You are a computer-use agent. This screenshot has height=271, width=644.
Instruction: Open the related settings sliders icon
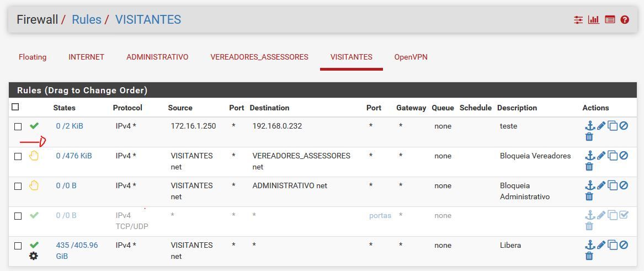578,20
